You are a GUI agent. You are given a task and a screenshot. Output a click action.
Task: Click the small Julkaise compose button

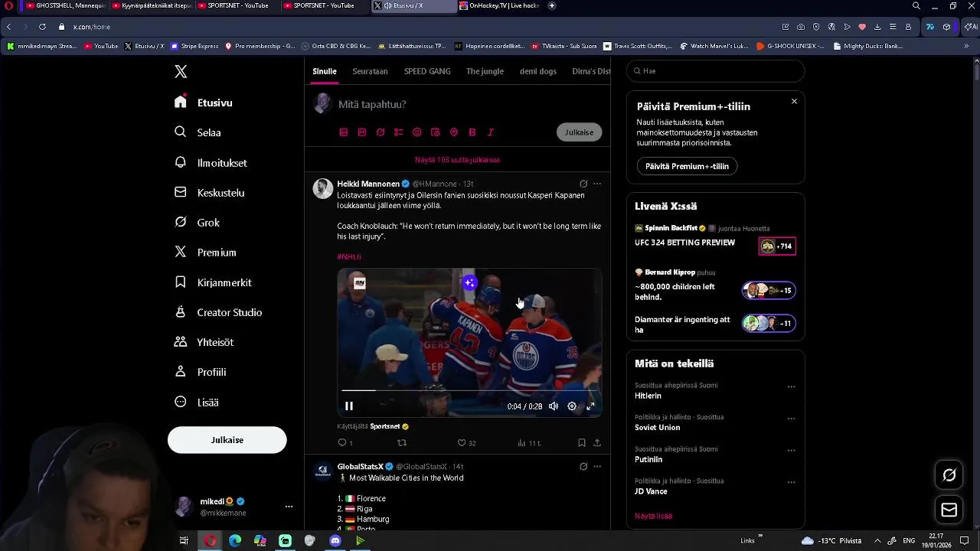(x=580, y=132)
